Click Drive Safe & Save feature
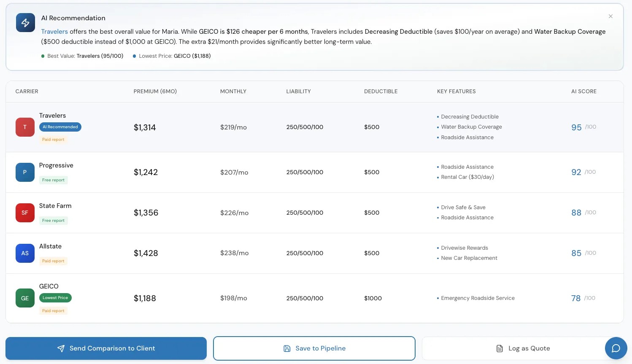 pyautogui.click(x=463, y=208)
